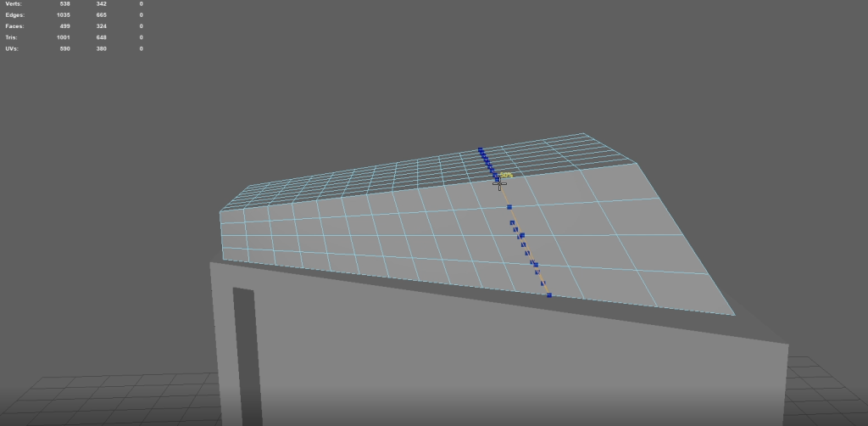The height and width of the screenshot is (426, 868).
Task: Click the top-most blue marker of the cut line
Action: (480, 149)
